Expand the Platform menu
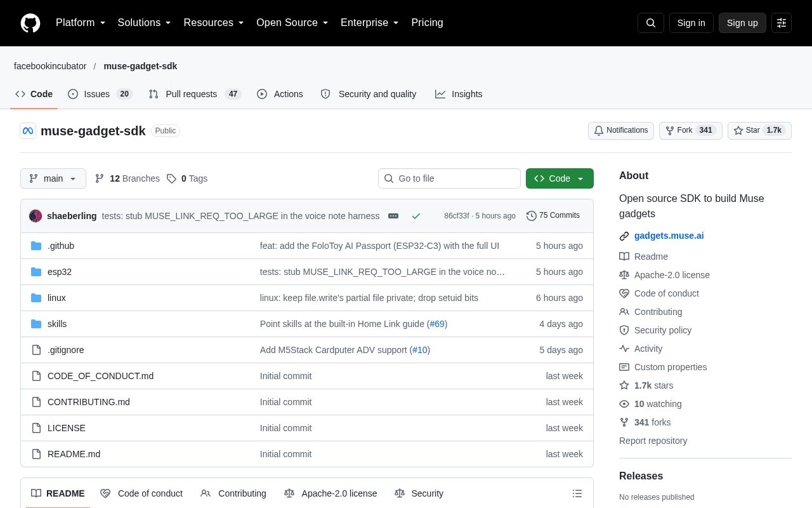The width and height of the screenshot is (812, 508). (81, 23)
